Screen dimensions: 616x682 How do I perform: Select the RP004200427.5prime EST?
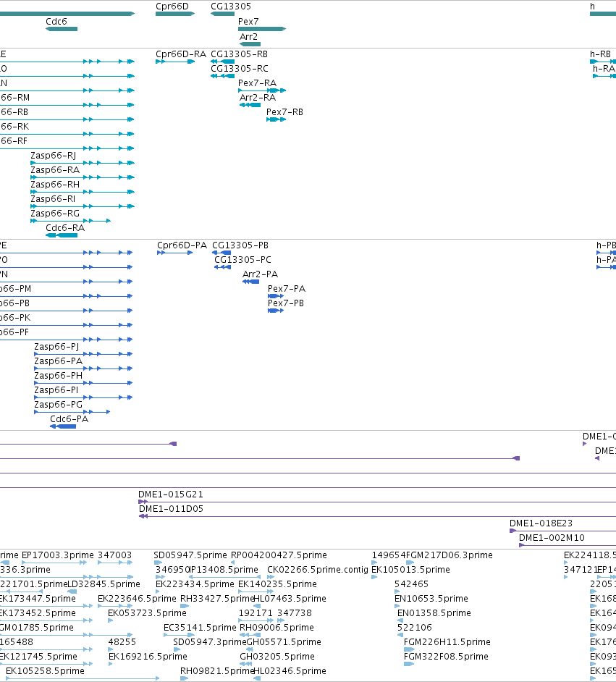click(232, 563)
